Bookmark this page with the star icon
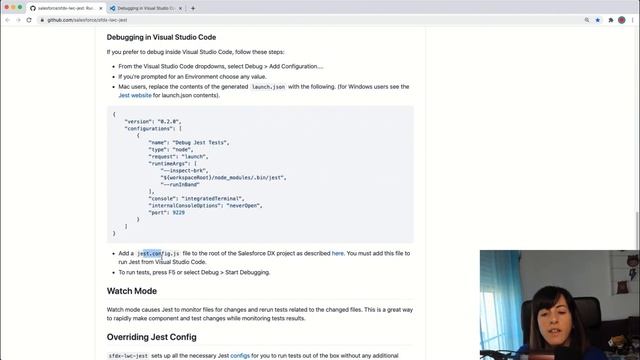The height and width of the screenshot is (360, 640). (598, 20)
